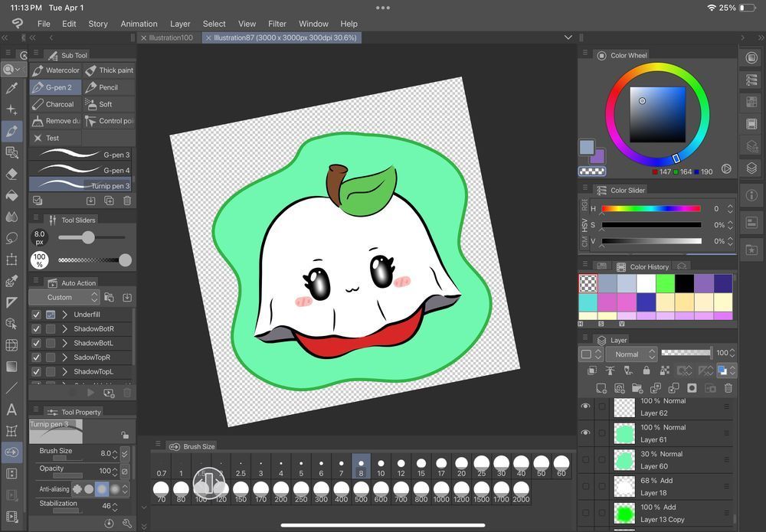Select the Fill bucket tool
This screenshot has height=532, width=766.
pos(11,196)
